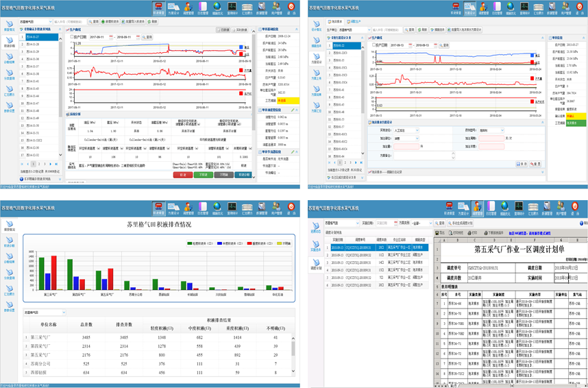
Task: Select the second row of the 调度计划列表
Action: [x=378, y=255]
